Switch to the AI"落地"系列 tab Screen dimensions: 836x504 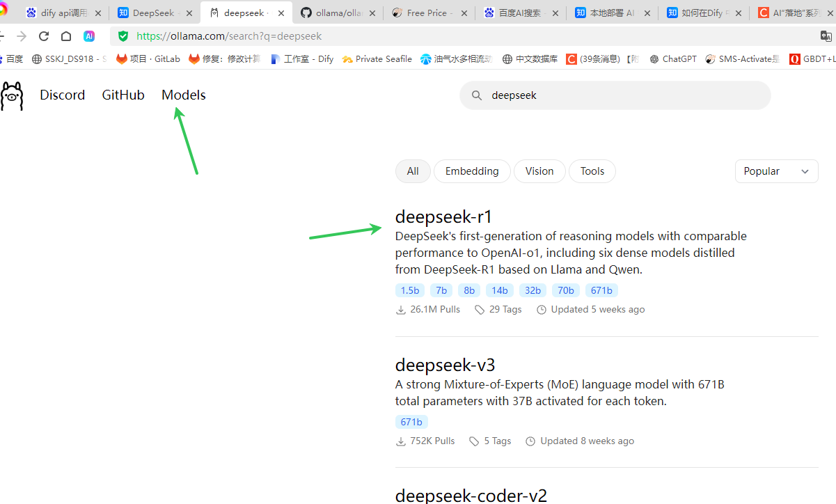[x=794, y=13]
